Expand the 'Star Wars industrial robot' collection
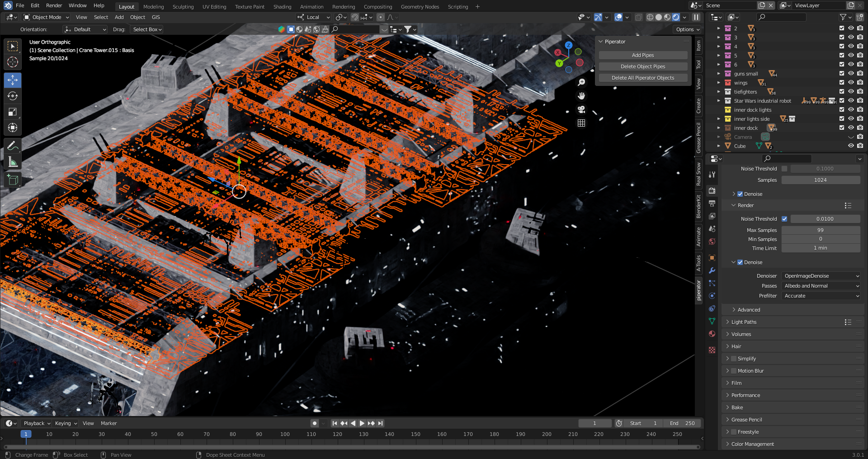868x459 pixels. [719, 101]
